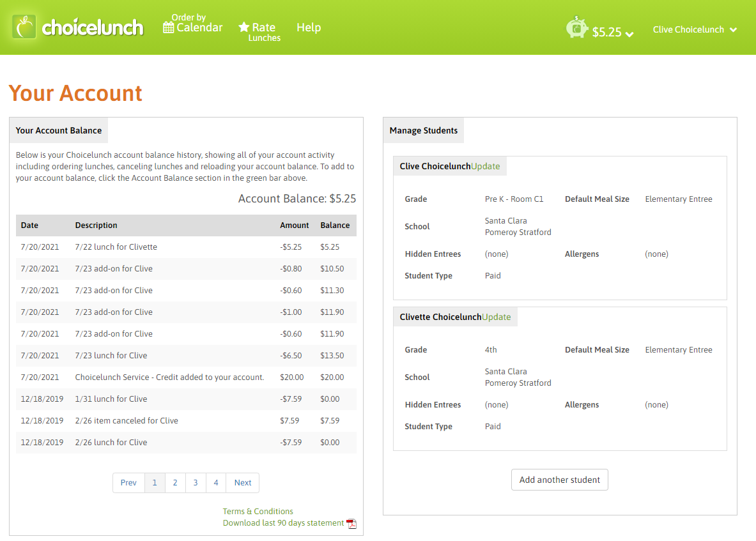Click Update link for Clive Choicelunch
The height and width of the screenshot is (541, 756).
[x=485, y=166]
